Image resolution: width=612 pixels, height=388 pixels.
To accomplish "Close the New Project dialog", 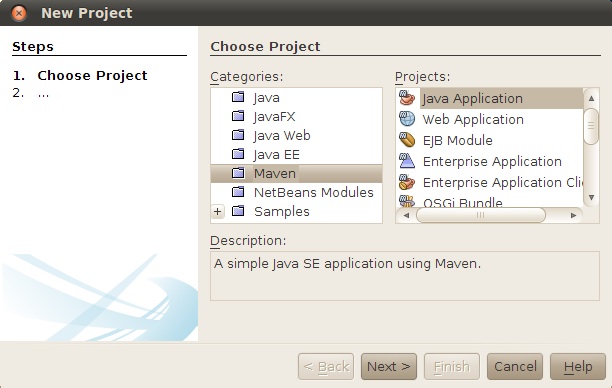I will pos(18,13).
